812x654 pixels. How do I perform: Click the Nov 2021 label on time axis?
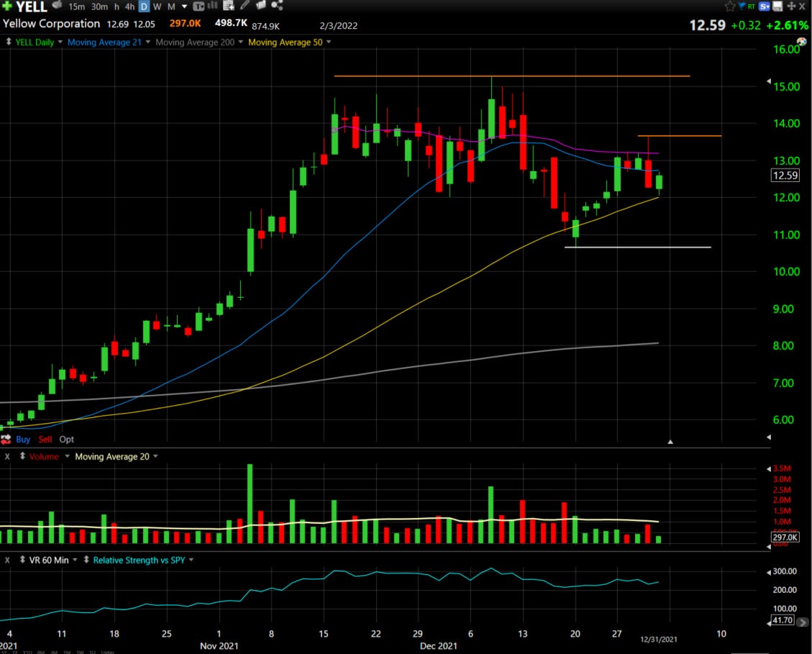(x=219, y=646)
